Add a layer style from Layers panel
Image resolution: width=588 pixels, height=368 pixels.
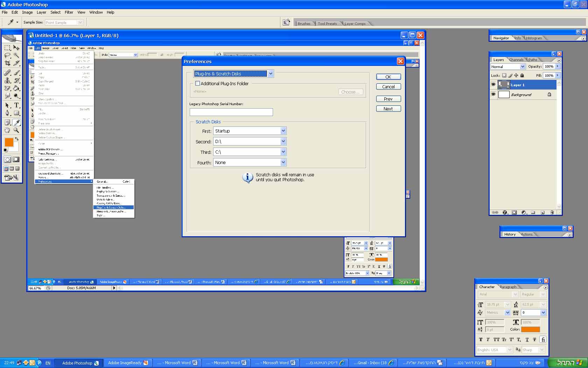coord(505,212)
